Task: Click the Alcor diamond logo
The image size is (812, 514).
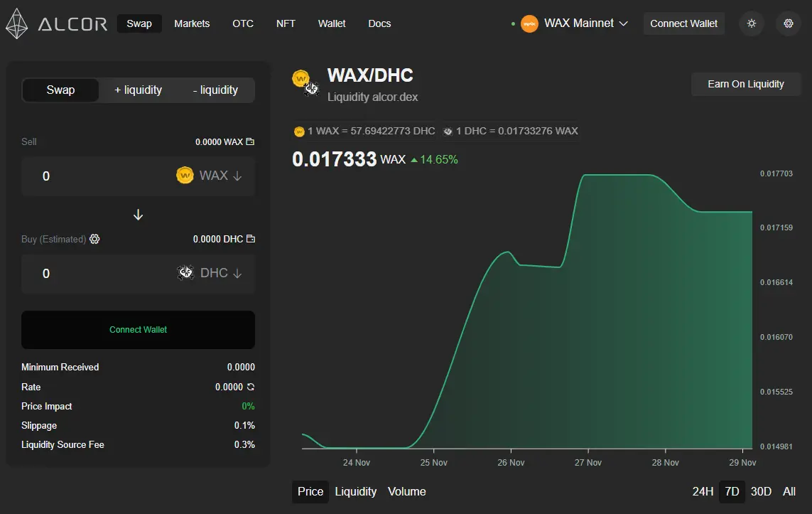Action: point(16,24)
